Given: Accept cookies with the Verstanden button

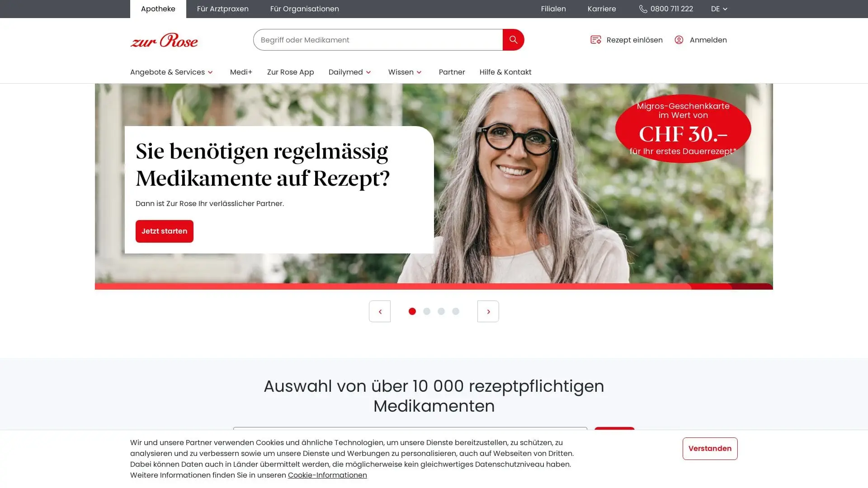Looking at the screenshot, I should pyautogui.click(x=710, y=449).
